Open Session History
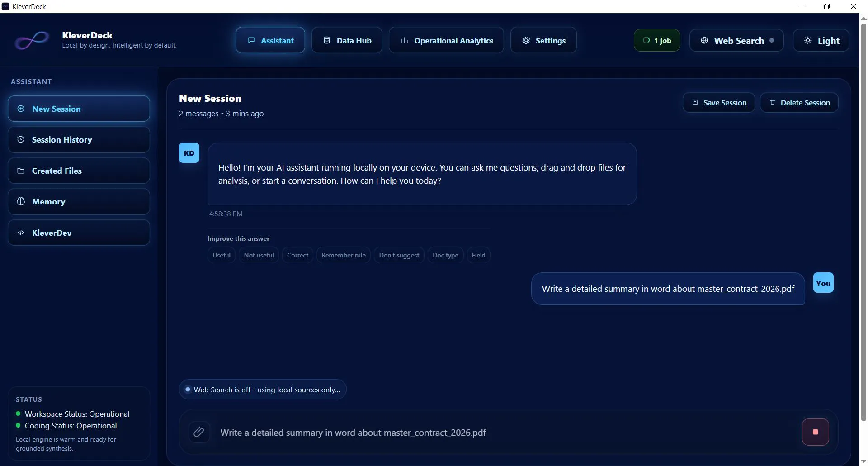 [79, 139]
